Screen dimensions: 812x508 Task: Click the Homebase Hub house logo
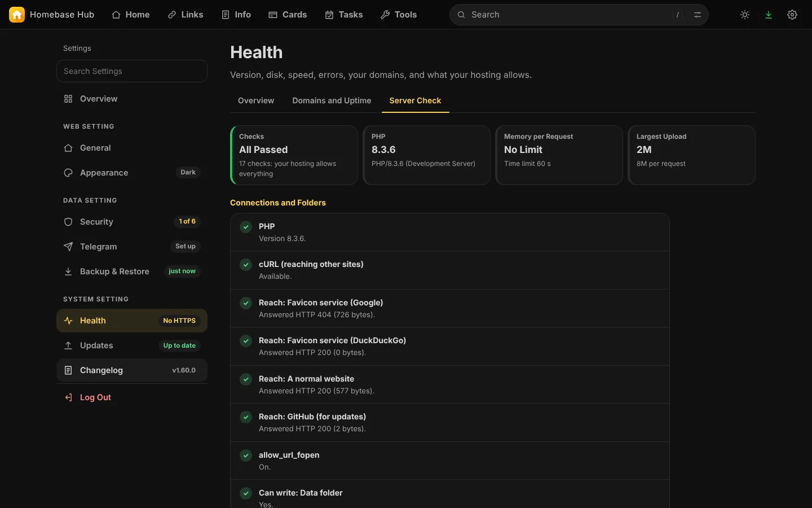coord(17,15)
